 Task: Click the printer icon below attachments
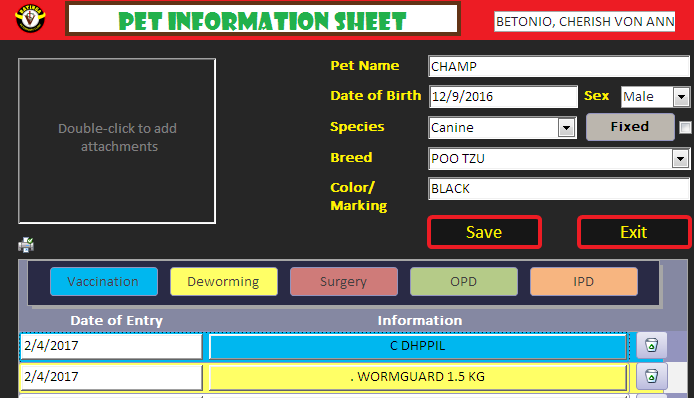click(26, 244)
